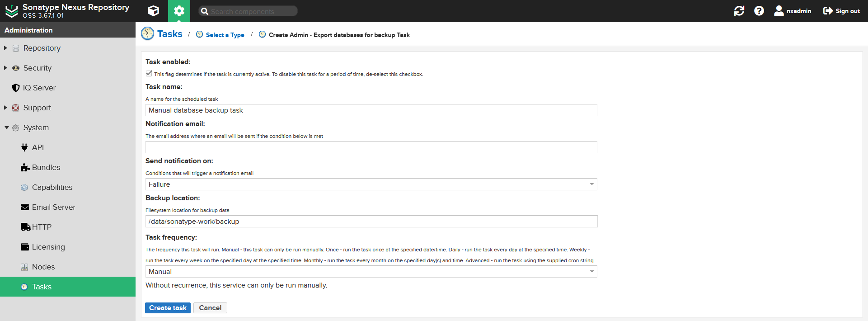This screenshot has width=868, height=321.
Task: Click the nxadmin user account icon
Action: [779, 11]
